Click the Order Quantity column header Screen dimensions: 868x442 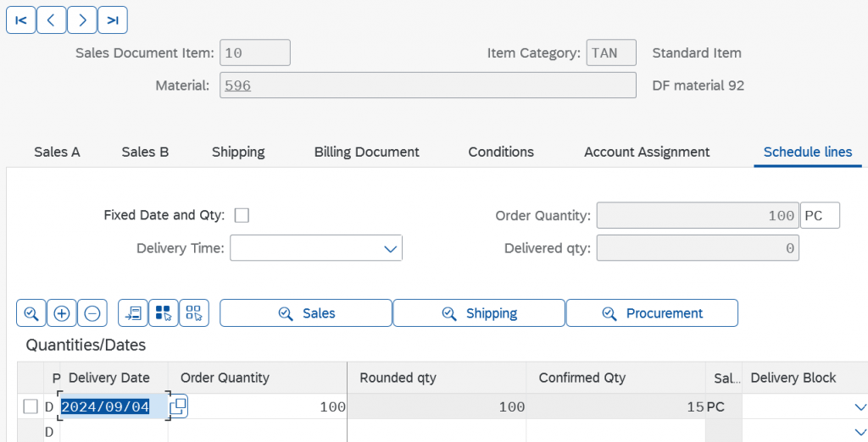(x=258, y=378)
